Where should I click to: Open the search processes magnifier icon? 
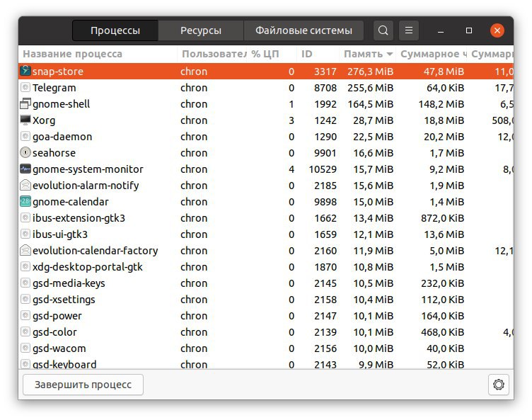[x=383, y=30]
